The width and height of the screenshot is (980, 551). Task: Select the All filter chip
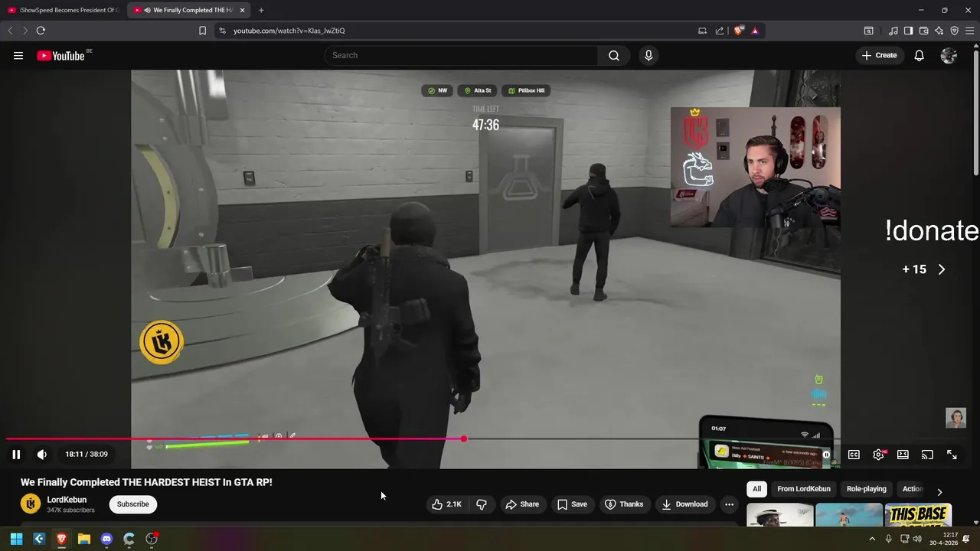757,489
